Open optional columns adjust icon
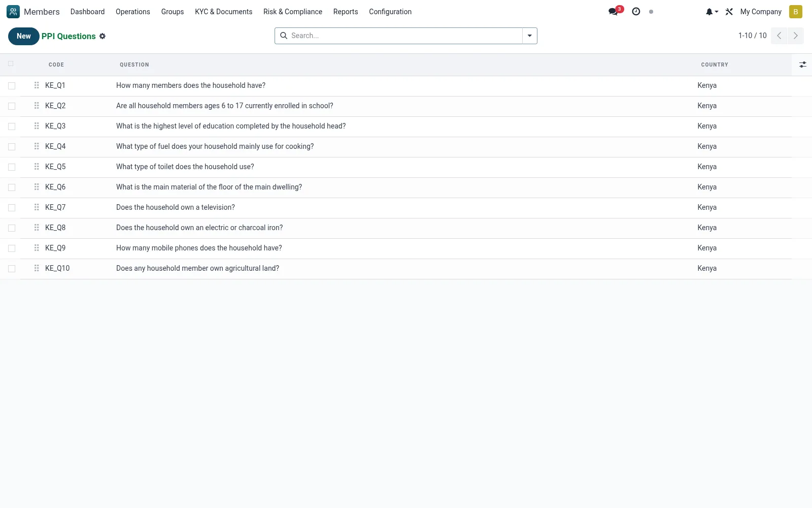The height and width of the screenshot is (508, 812). (x=802, y=65)
